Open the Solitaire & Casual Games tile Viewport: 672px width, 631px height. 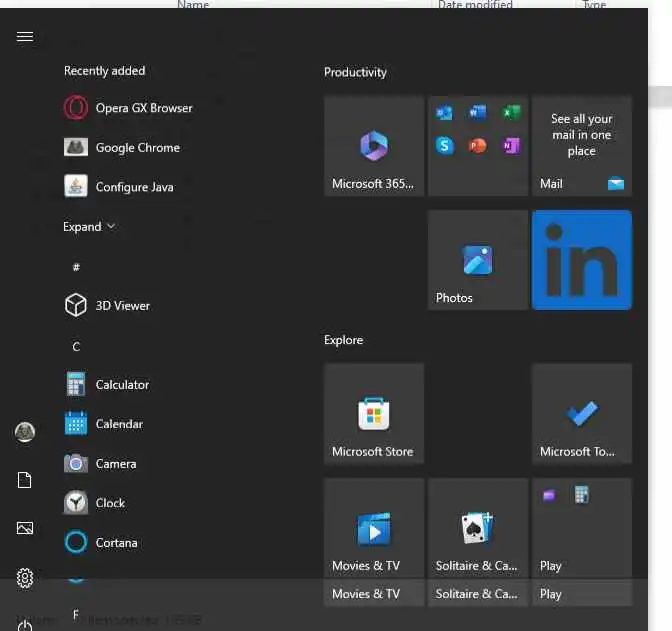coord(478,528)
